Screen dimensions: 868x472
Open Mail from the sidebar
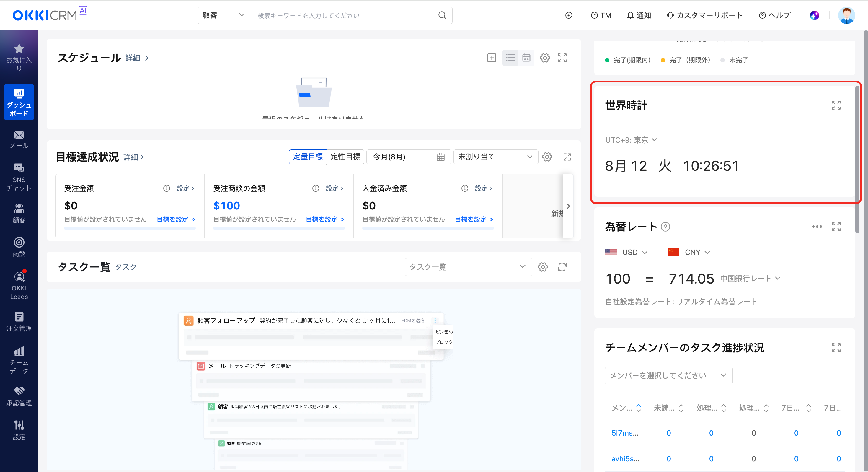click(x=19, y=140)
